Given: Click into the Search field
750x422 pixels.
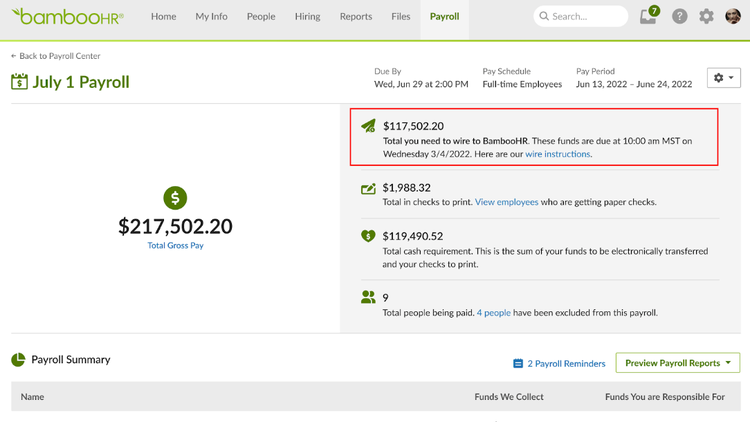Looking at the screenshot, I should tap(580, 16).
